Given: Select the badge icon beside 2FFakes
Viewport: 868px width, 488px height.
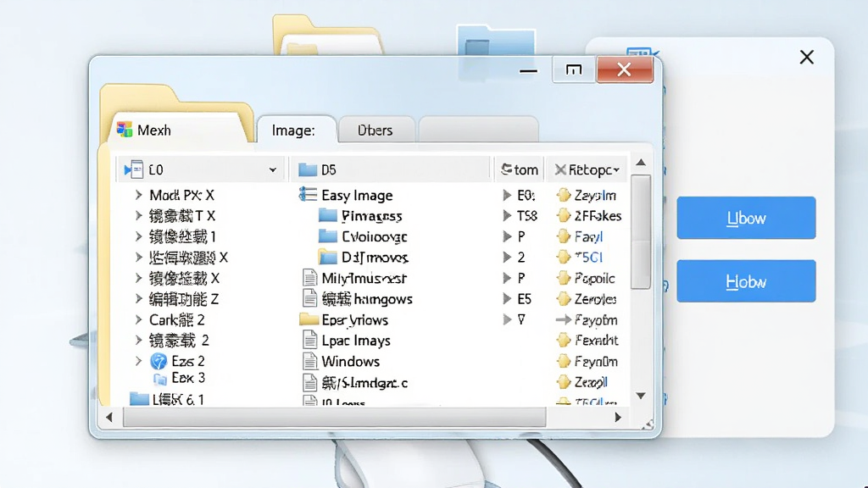Looking at the screenshot, I should click(564, 215).
